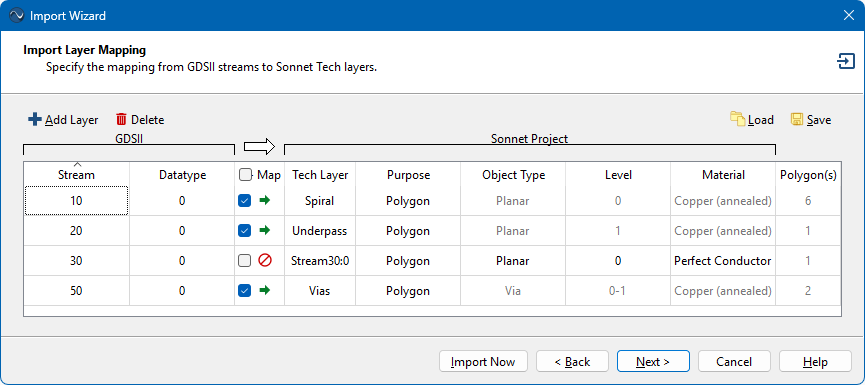
Task: Uncheck the Map checkbox for Stream 10
Action: click(x=244, y=201)
